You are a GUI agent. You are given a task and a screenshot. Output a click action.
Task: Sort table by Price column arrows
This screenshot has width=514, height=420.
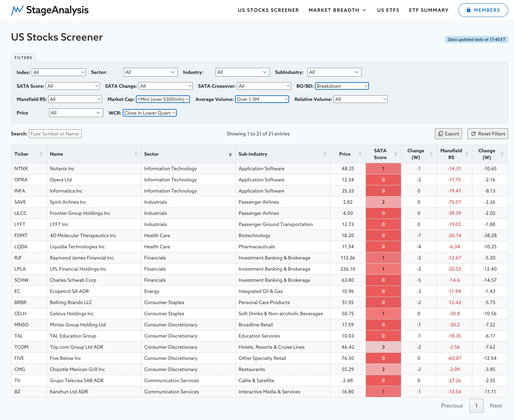(x=360, y=154)
